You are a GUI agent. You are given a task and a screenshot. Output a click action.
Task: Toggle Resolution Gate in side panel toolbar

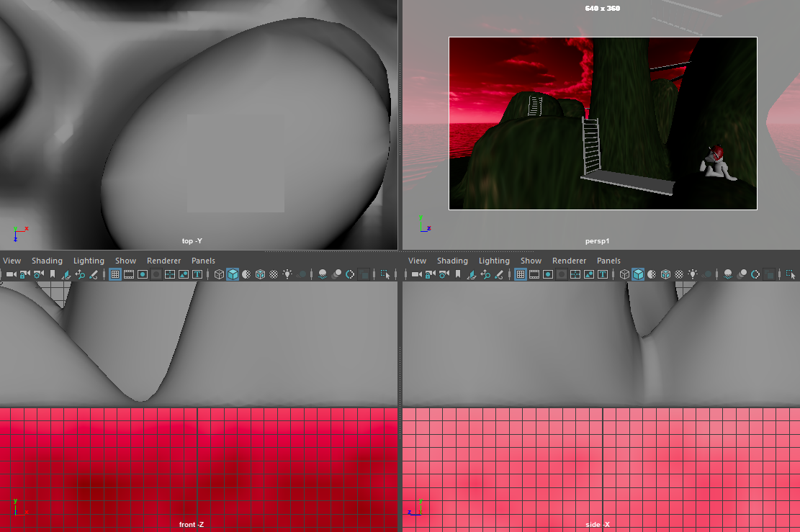(548, 274)
